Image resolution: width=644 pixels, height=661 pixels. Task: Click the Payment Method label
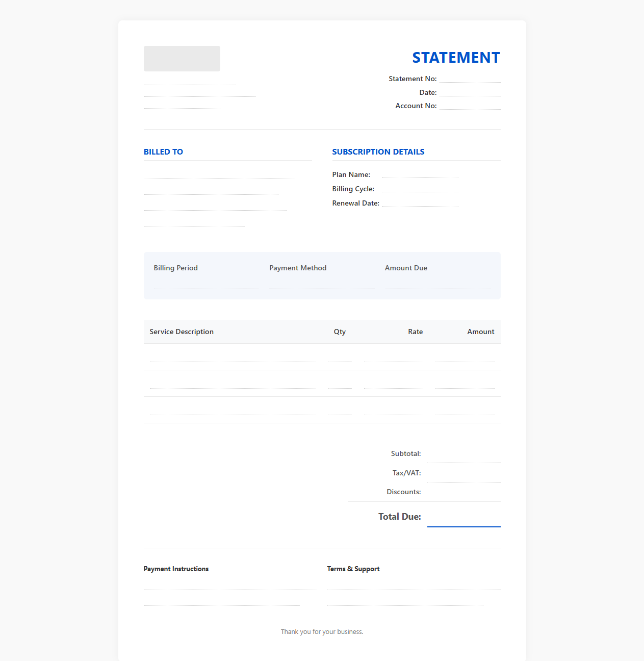click(x=298, y=268)
